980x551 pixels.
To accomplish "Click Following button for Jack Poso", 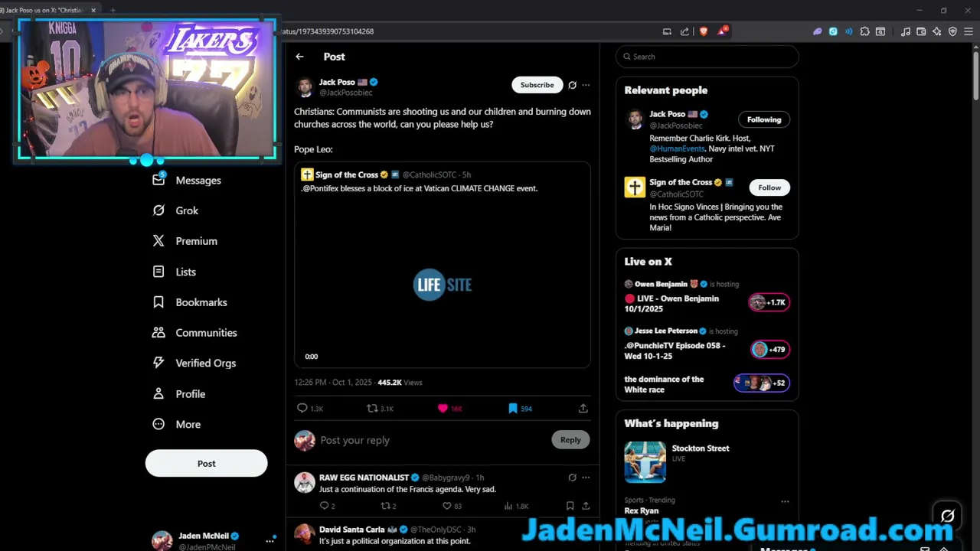I will click(x=764, y=119).
